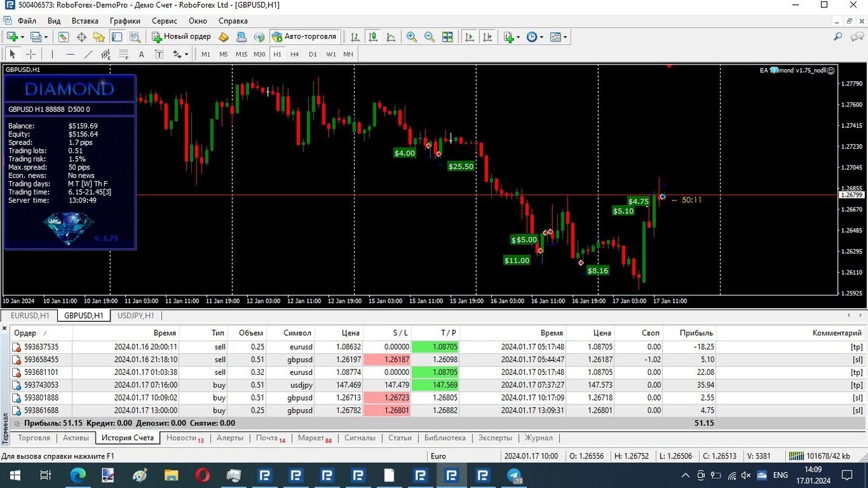Open the Market Watch window icon

(64, 37)
